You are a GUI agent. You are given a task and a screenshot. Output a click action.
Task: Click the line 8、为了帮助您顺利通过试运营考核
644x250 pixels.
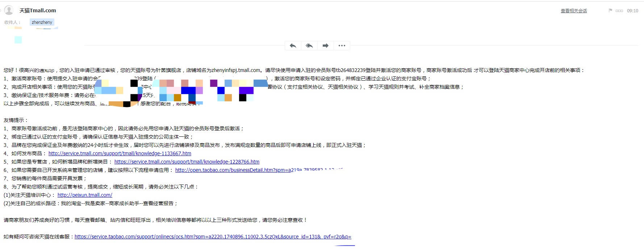[x=101, y=187]
